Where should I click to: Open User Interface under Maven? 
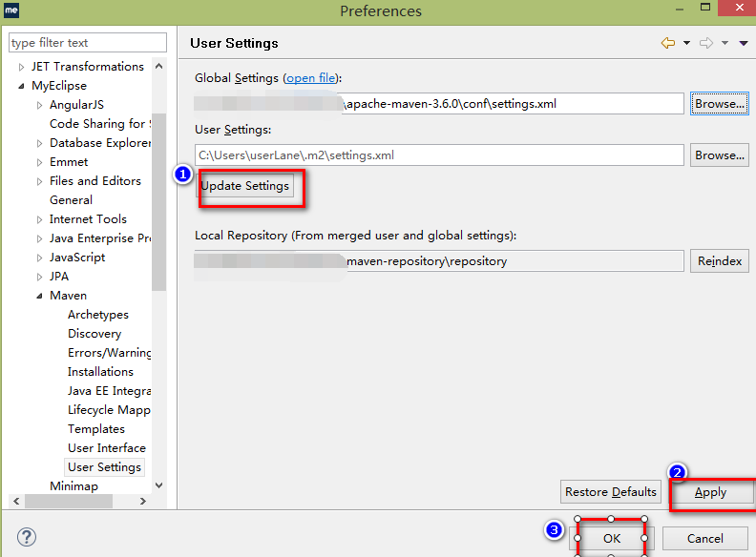point(107,448)
